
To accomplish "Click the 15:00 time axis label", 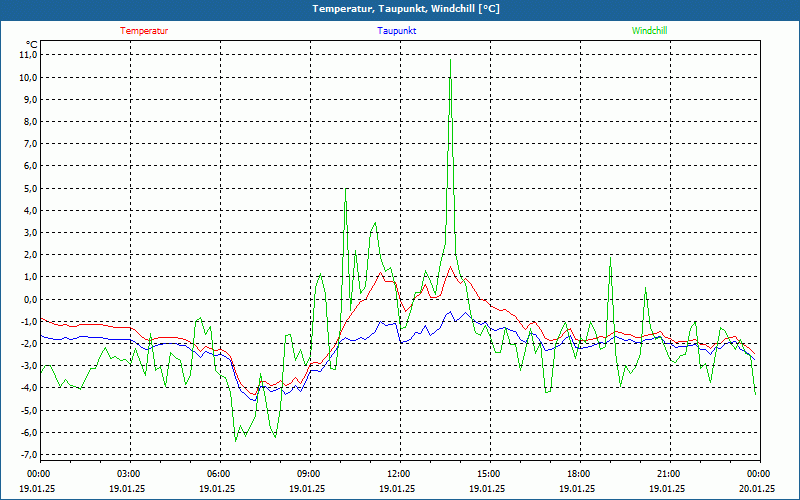I will [x=487, y=474].
